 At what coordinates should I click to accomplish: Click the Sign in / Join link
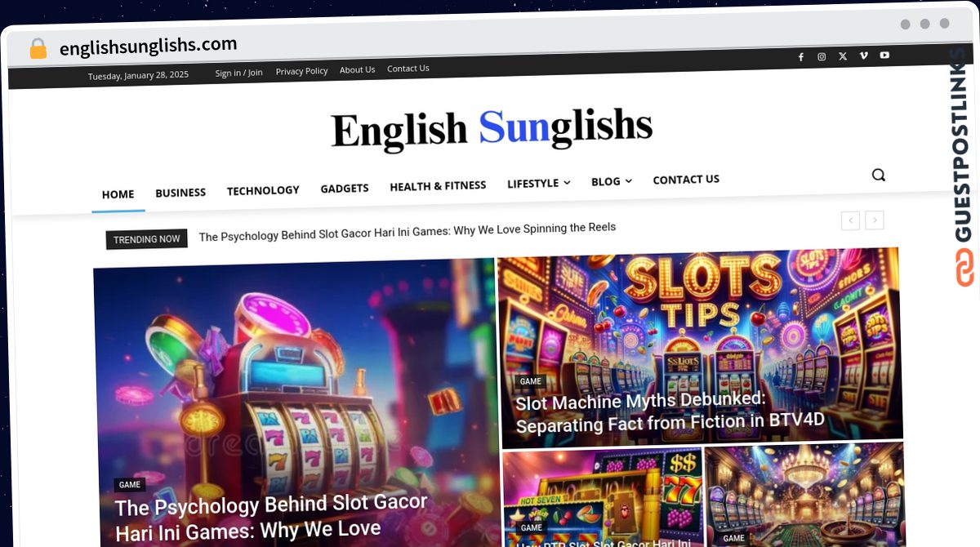tap(238, 73)
